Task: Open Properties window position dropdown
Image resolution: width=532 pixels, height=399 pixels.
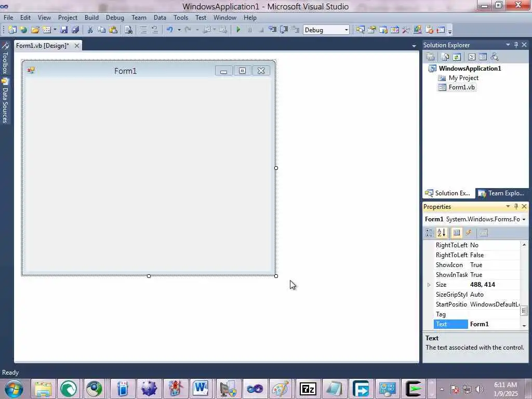Action: click(x=508, y=206)
